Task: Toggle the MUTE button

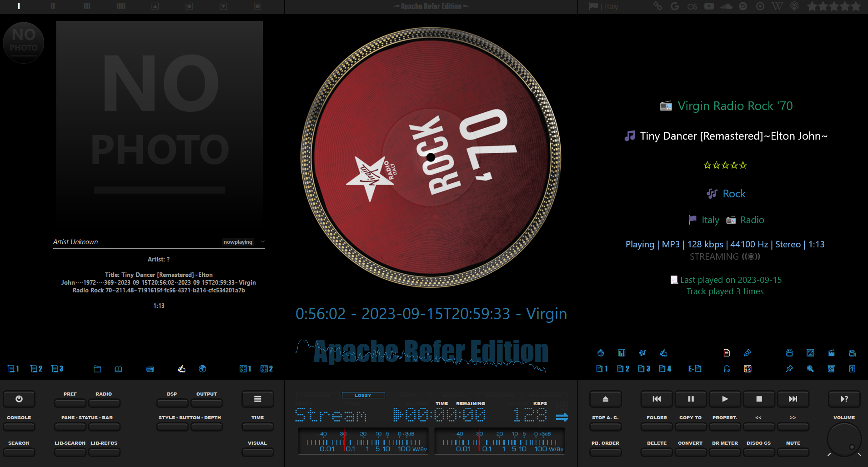Action: (x=793, y=452)
